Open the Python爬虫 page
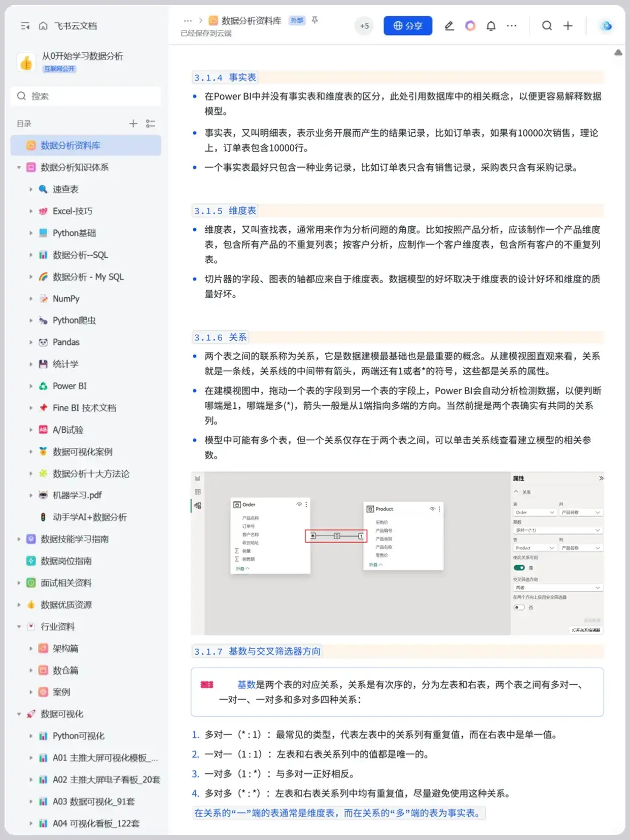The height and width of the screenshot is (840, 630). [74, 321]
